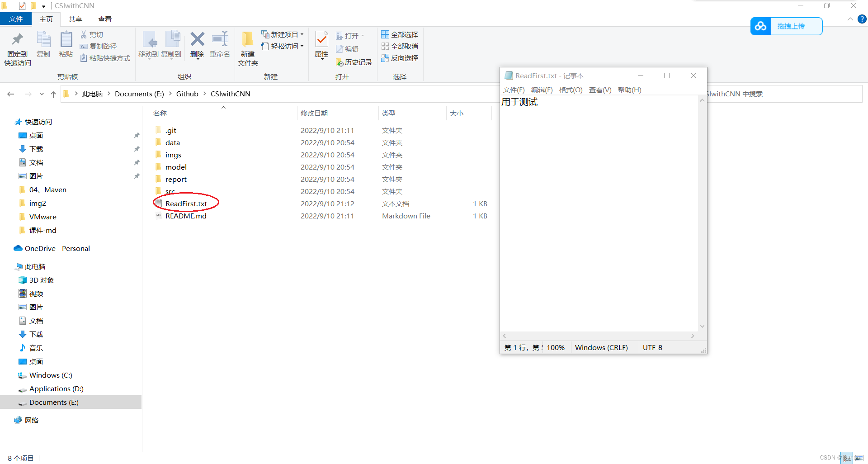Click the Help question mark icon
The image size is (868, 464).
[862, 19]
